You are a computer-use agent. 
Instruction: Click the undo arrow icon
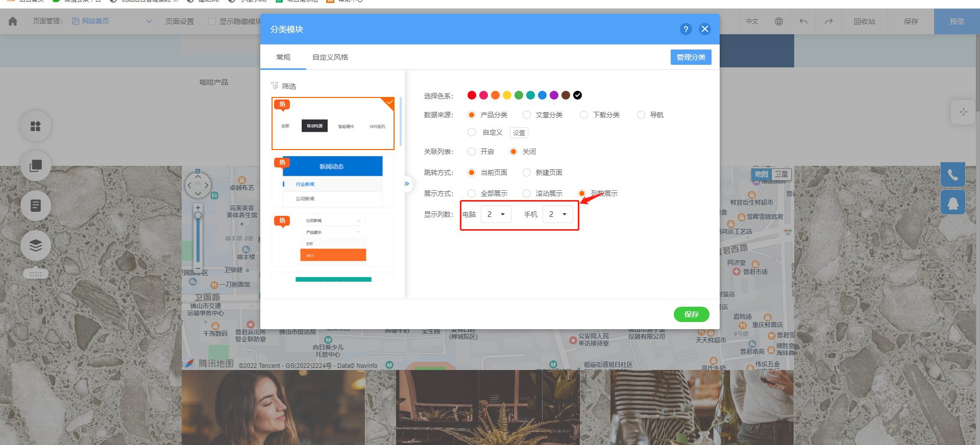803,21
